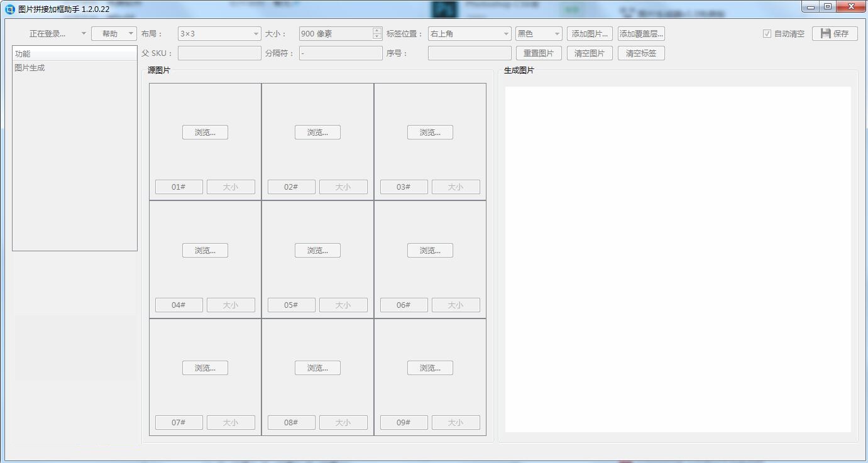Click the 添加覆盖层... button
Viewport: 868px width, 463px height.
click(x=641, y=34)
